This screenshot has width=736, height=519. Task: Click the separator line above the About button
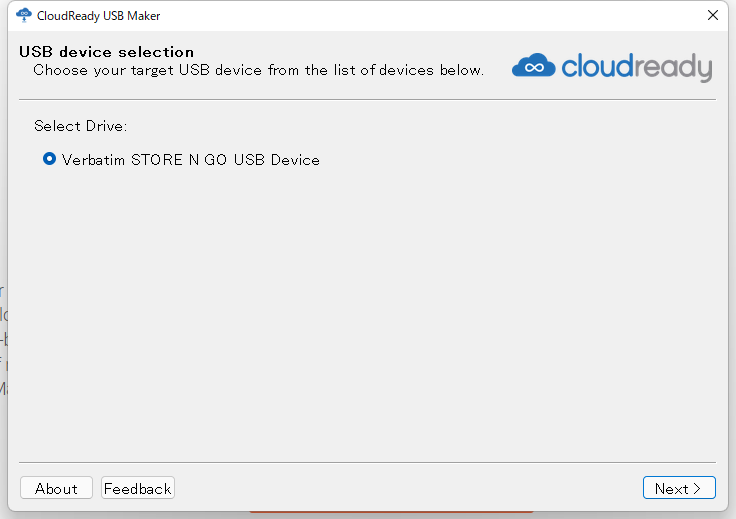(x=367, y=462)
